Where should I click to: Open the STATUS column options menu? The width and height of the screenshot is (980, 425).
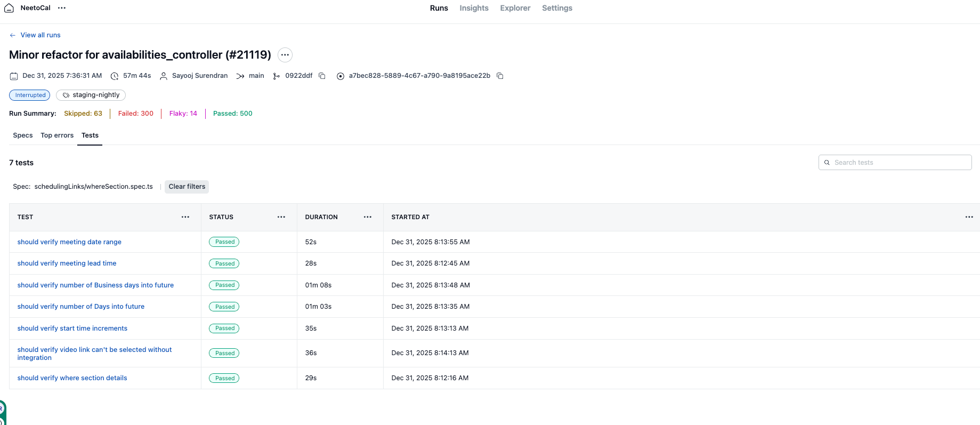pyautogui.click(x=281, y=217)
